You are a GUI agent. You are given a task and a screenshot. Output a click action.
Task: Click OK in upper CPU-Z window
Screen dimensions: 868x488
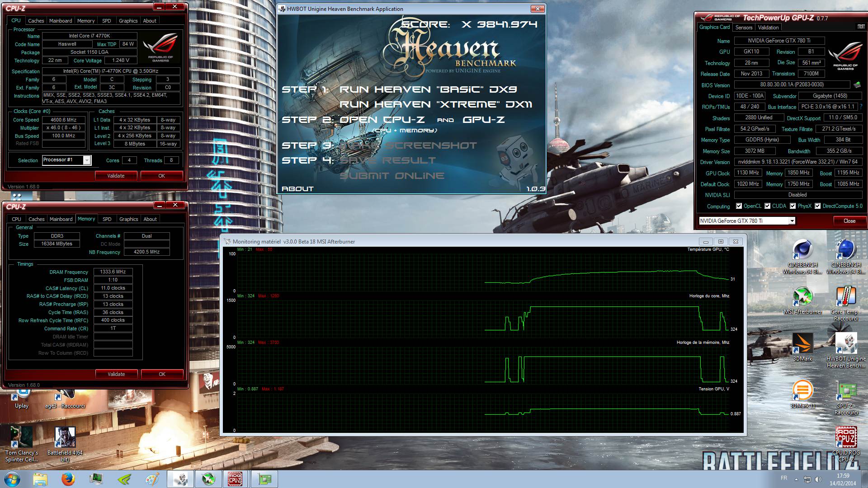[162, 176]
